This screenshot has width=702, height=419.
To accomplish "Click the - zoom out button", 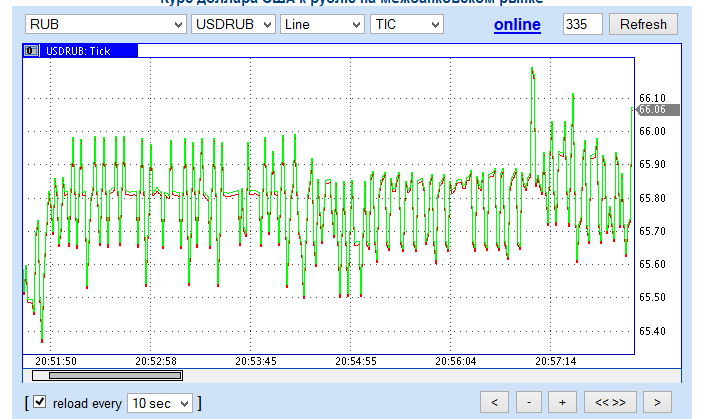I will [529, 402].
